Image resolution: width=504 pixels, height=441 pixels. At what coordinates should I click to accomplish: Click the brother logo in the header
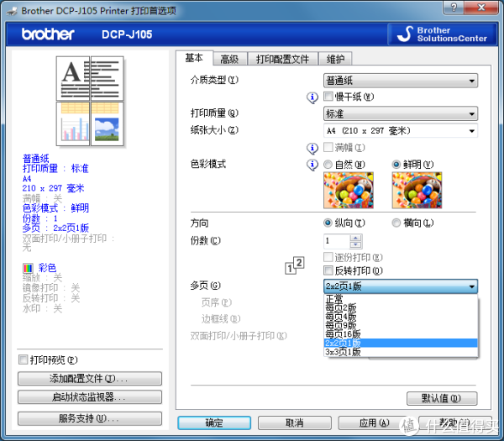coord(48,34)
